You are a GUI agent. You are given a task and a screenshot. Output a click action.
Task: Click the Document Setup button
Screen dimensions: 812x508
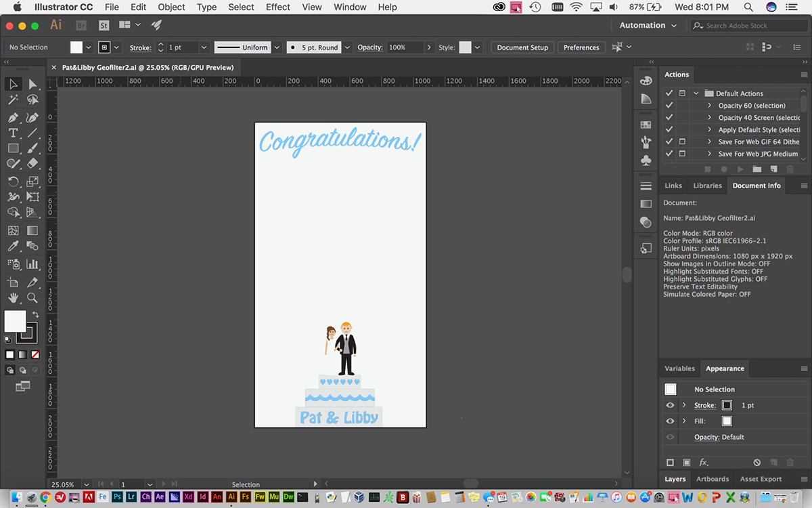pos(522,47)
